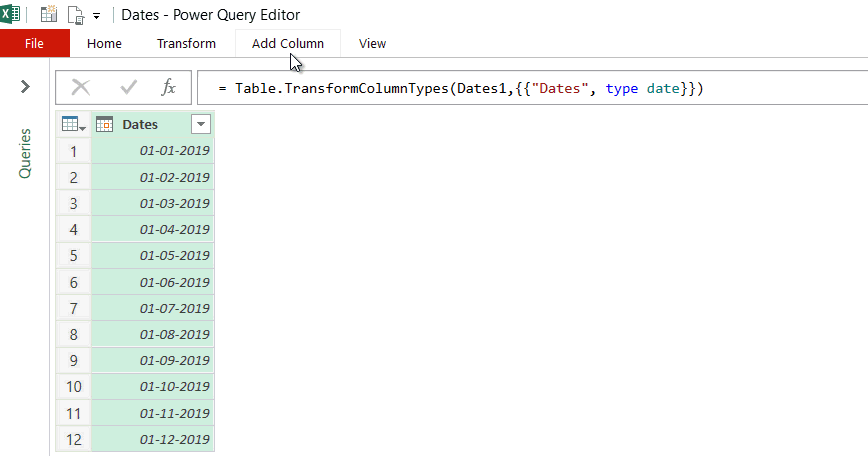Select the Add Column ribbon tab

click(x=287, y=43)
